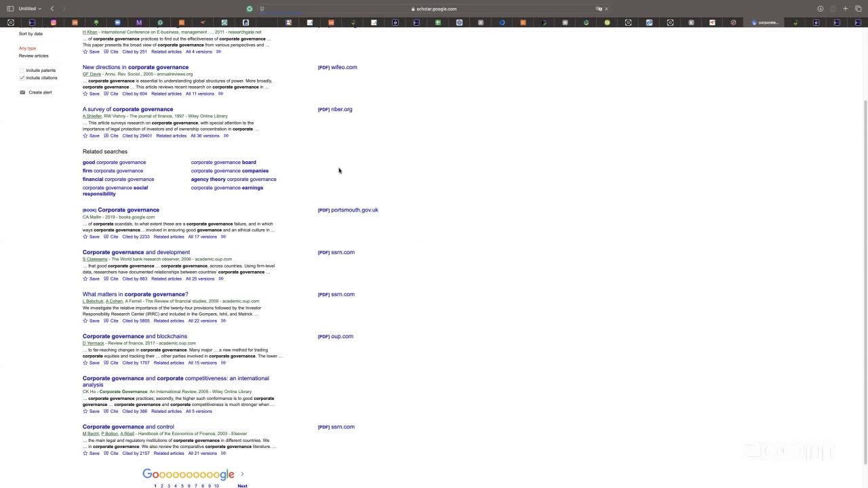
Task: Stop loading the page
Action: (606, 9)
